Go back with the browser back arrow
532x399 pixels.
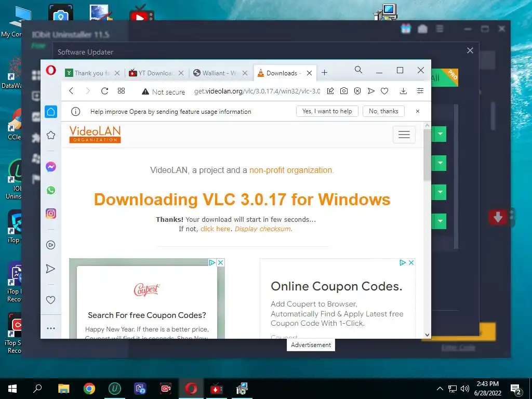[71, 91]
